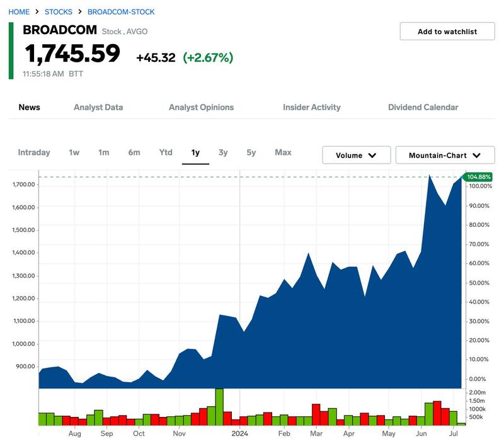Click the 1,700.00 y-axis label
Screen dimensions: 504x444
coord(23,185)
